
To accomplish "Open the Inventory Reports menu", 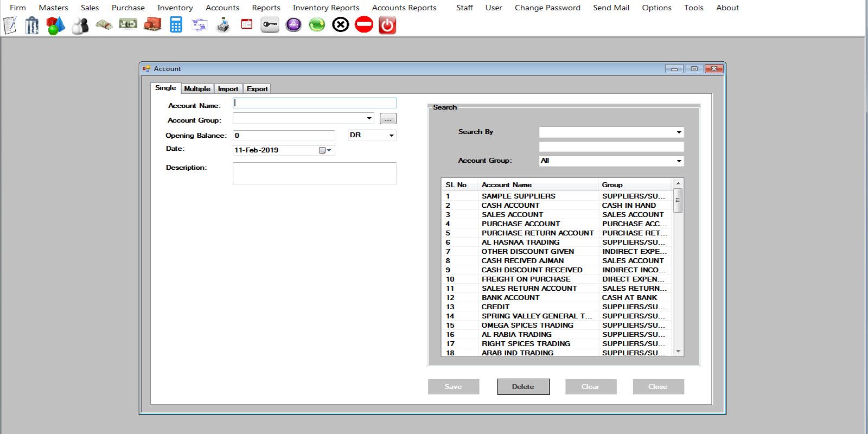I will [x=326, y=8].
